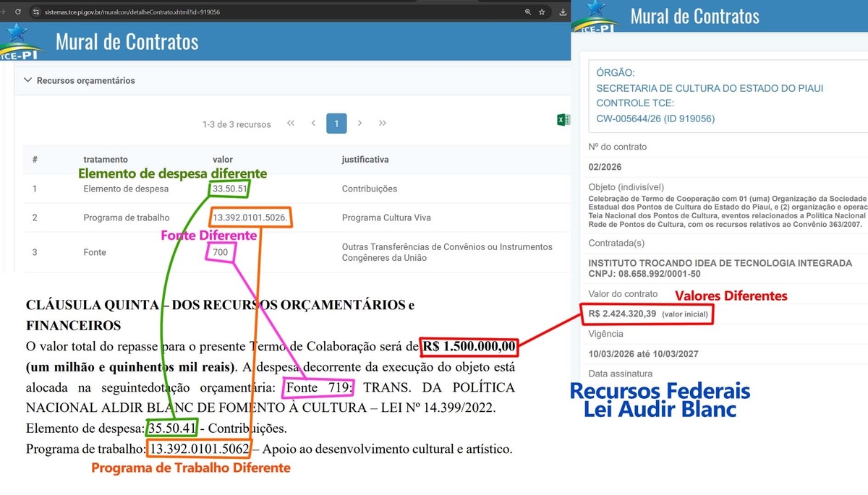This screenshot has height=495, width=868.
Task: Select the value cell '700'
Action: [x=220, y=252]
